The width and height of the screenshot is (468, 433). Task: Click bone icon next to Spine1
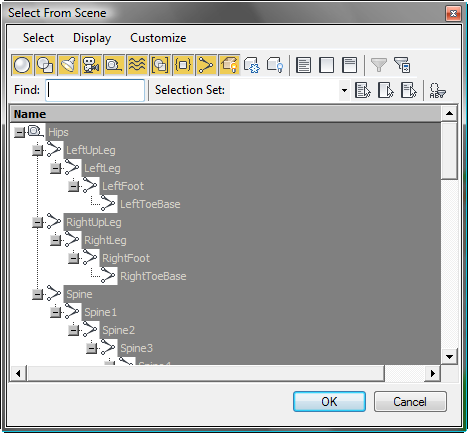pos(72,311)
